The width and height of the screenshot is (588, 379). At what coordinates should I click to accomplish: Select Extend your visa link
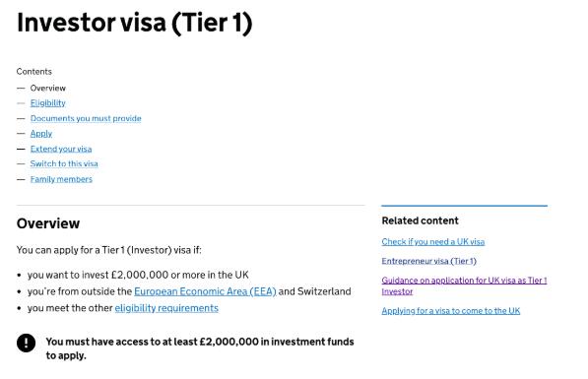pos(61,149)
